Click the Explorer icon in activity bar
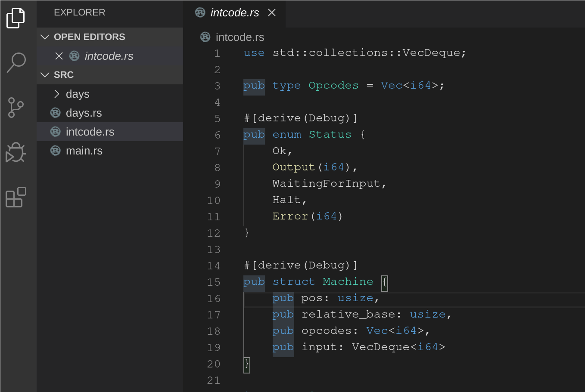Screen dimensions: 585x392 (x=16, y=18)
